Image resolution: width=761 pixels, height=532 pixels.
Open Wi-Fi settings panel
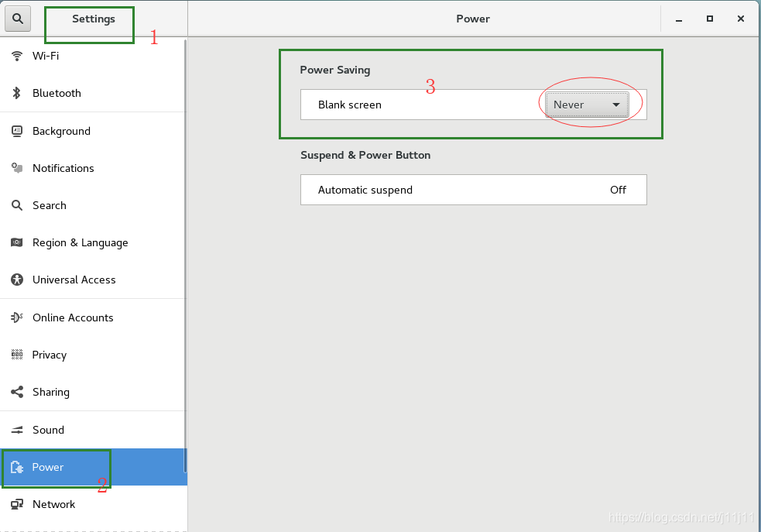click(x=93, y=56)
